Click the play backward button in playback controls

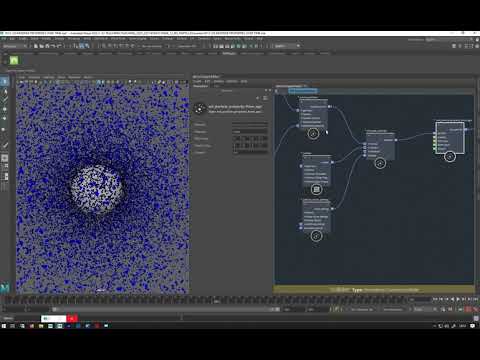click(x=452, y=299)
